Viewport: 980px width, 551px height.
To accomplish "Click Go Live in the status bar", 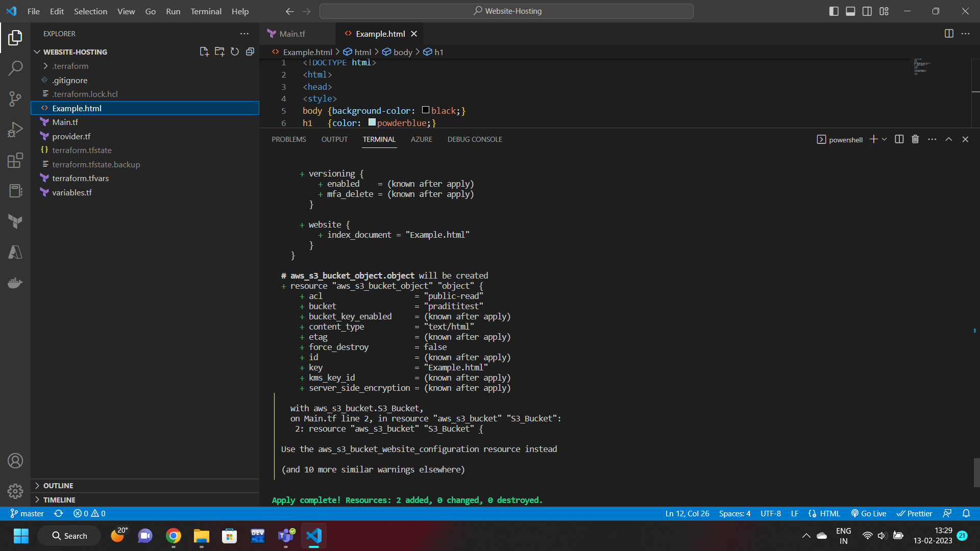I will click(x=869, y=514).
